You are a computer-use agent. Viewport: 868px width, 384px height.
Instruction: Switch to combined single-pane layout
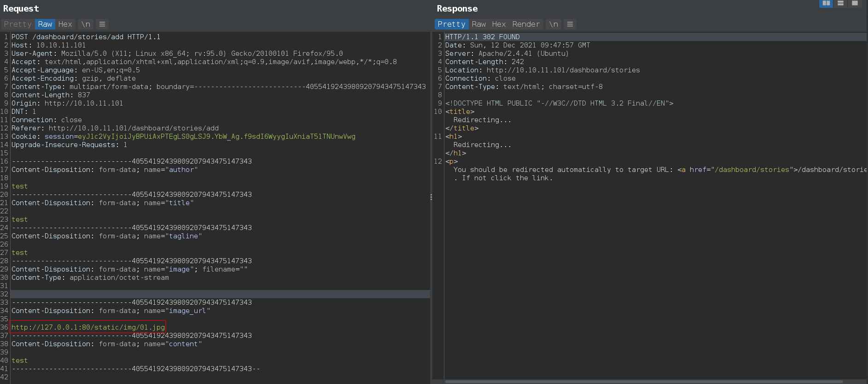855,3
